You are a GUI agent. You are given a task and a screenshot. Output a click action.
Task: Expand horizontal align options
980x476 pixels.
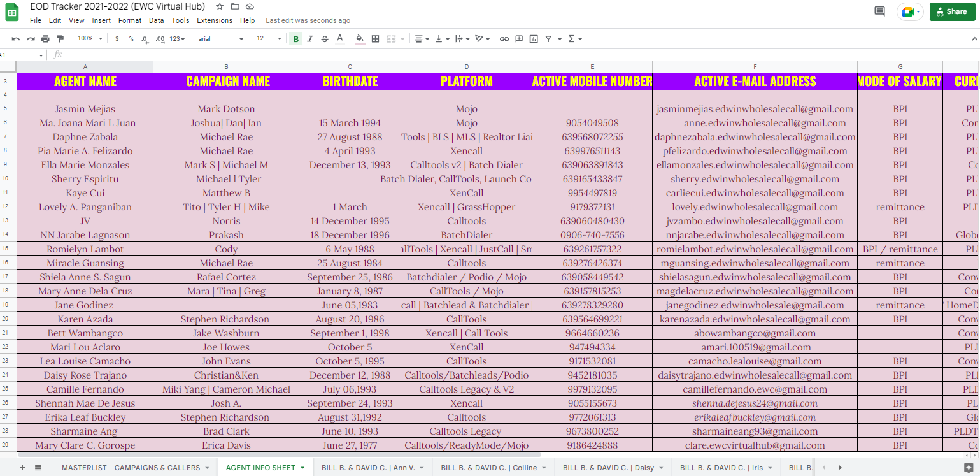[x=422, y=39]
